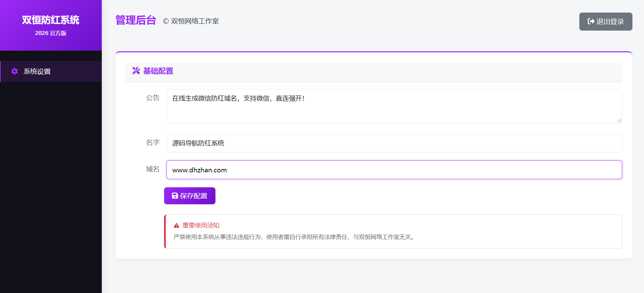Click the 基础配置 section header text
The image size is (644, 293).
point(158,71)
